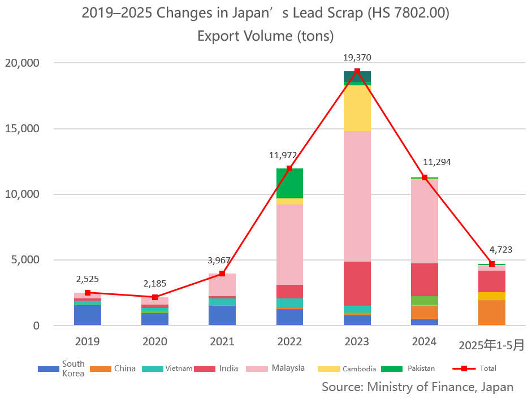Click the 2022 Total line square marker
The image size is (532, 399).
[289, 168]
